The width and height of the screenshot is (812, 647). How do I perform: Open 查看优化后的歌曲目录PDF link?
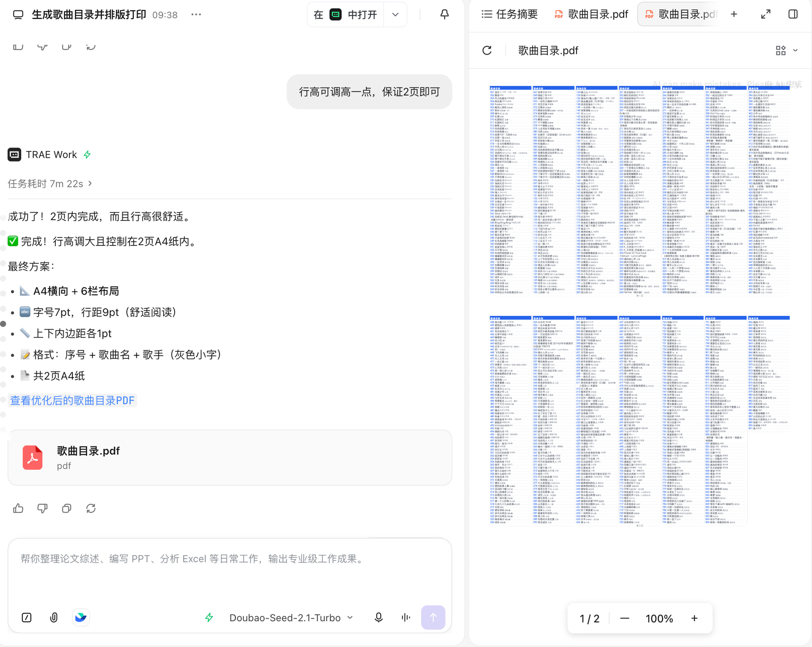72,400
